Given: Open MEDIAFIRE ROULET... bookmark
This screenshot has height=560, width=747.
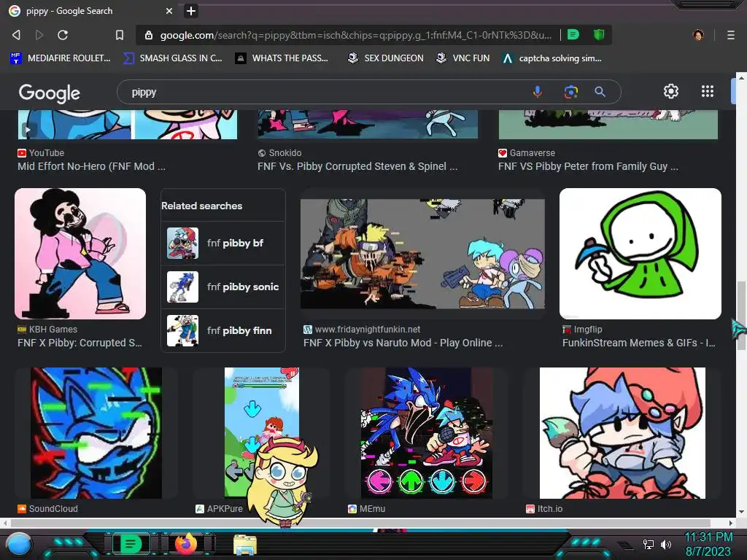Looking at the screenshot, I should 61,58.
